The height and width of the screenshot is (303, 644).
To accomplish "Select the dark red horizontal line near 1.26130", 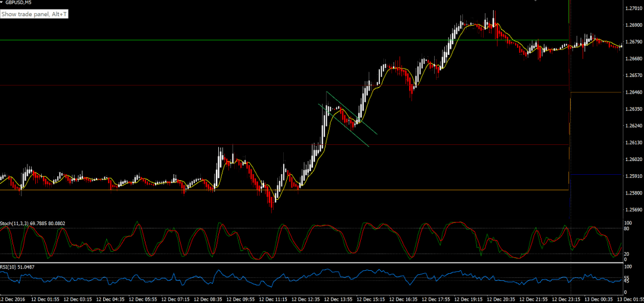I will (x=284, y=144).
